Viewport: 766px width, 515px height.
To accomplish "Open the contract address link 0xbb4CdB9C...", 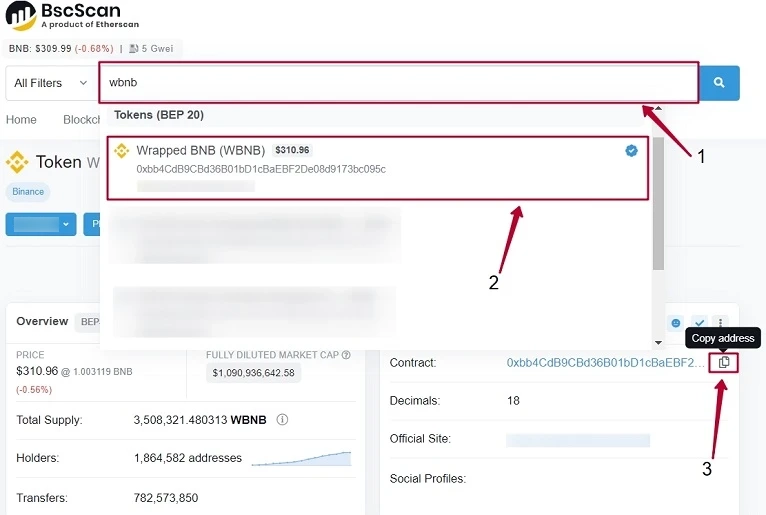I will (x=605, y=363).
